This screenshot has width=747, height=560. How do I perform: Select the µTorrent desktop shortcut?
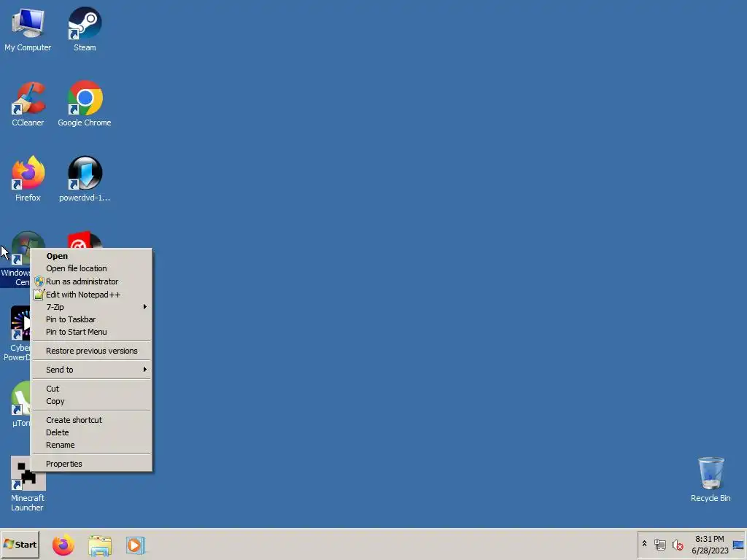tap(20, 404)
